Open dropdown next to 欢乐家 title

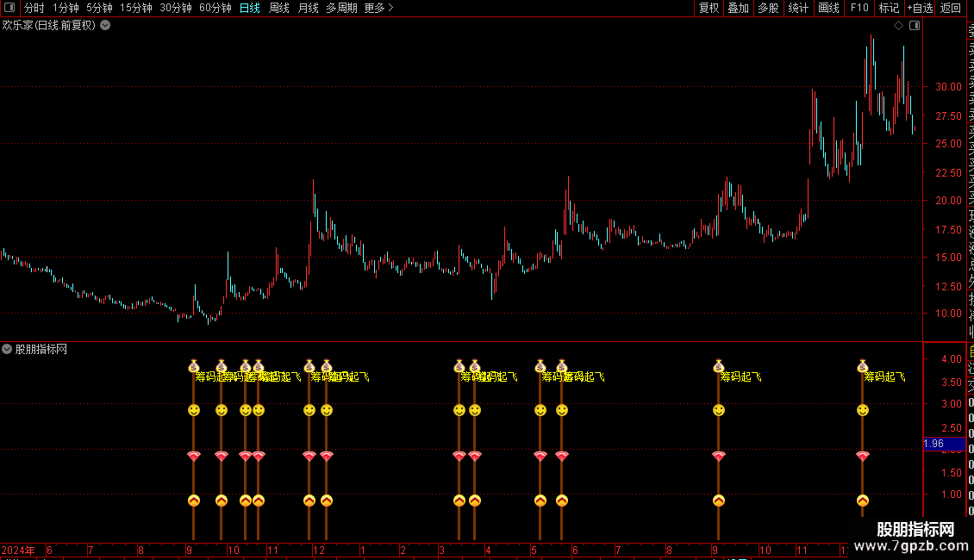[x=106, y=25]
